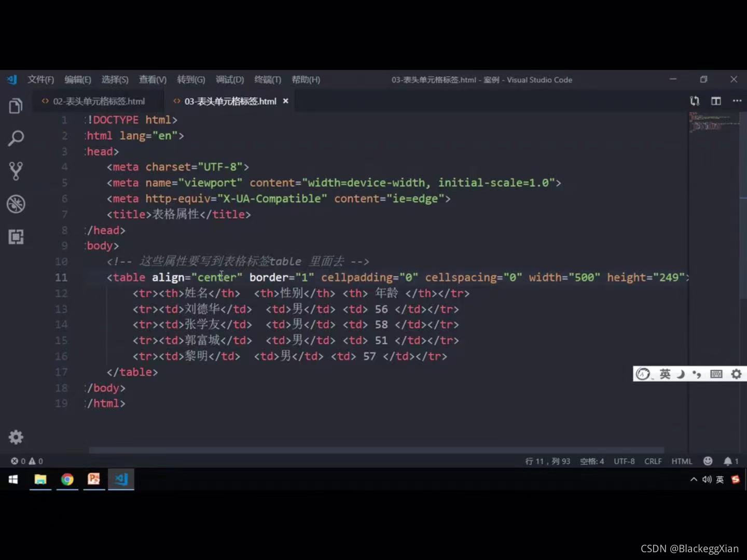Open the 帮助(H) menu
This screenshot has width=747, height=560.
pos(306,79)
